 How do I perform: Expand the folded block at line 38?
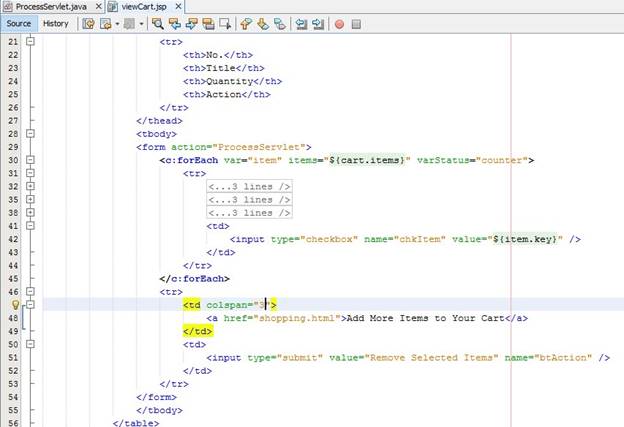tap(30, 212)
